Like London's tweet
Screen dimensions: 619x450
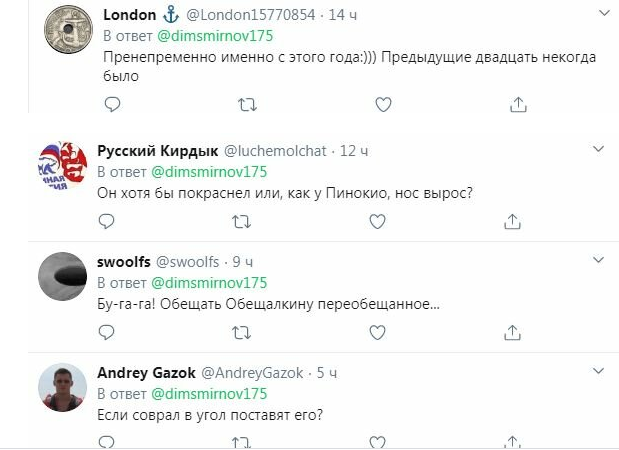tap(381, 103)
